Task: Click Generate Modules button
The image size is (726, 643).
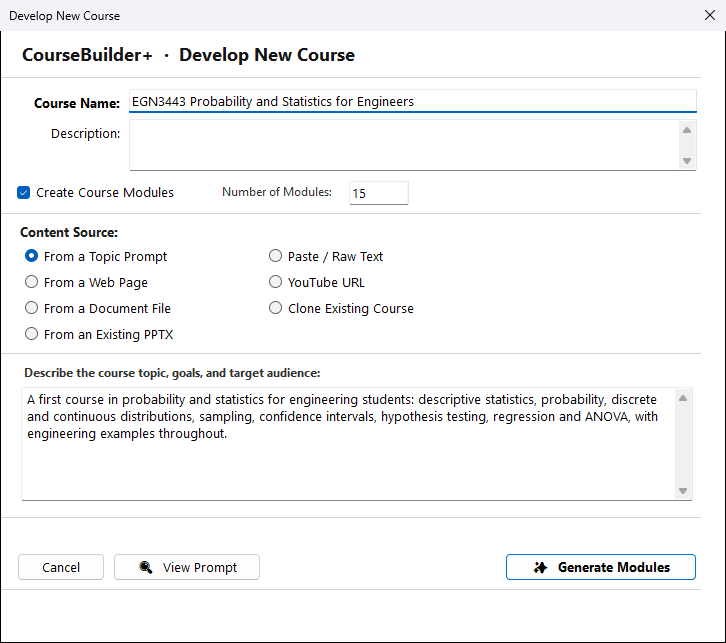Action: coord(601,567)
